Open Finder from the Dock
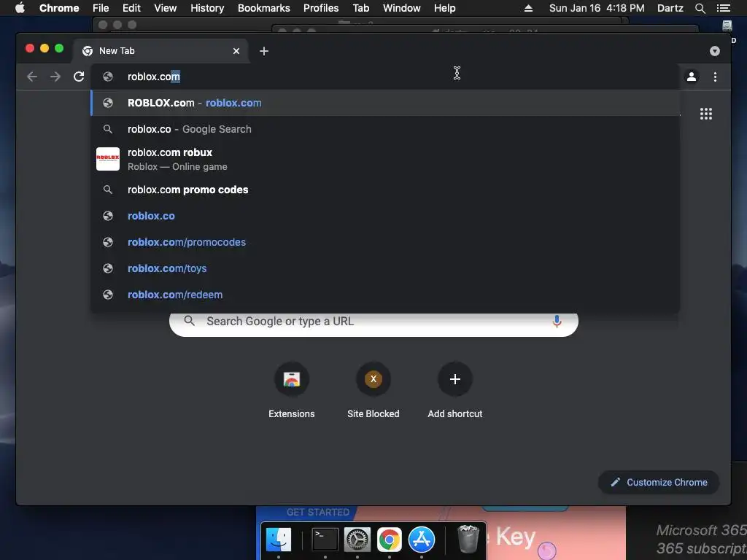The width and height of the screenshot is (747, 560). 279,540
